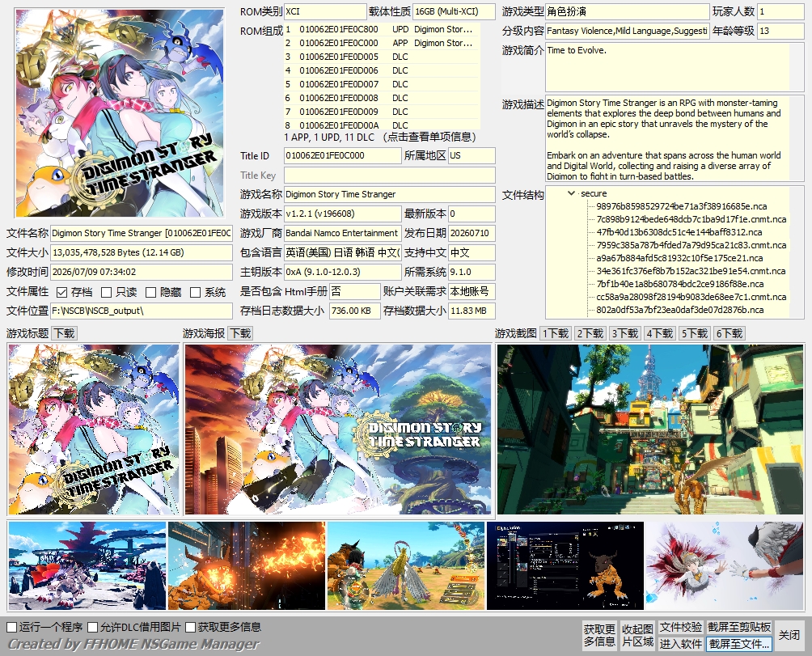Click the 截屏至剪贴板 button
This screenshot has width=812, height=656.
739,628
